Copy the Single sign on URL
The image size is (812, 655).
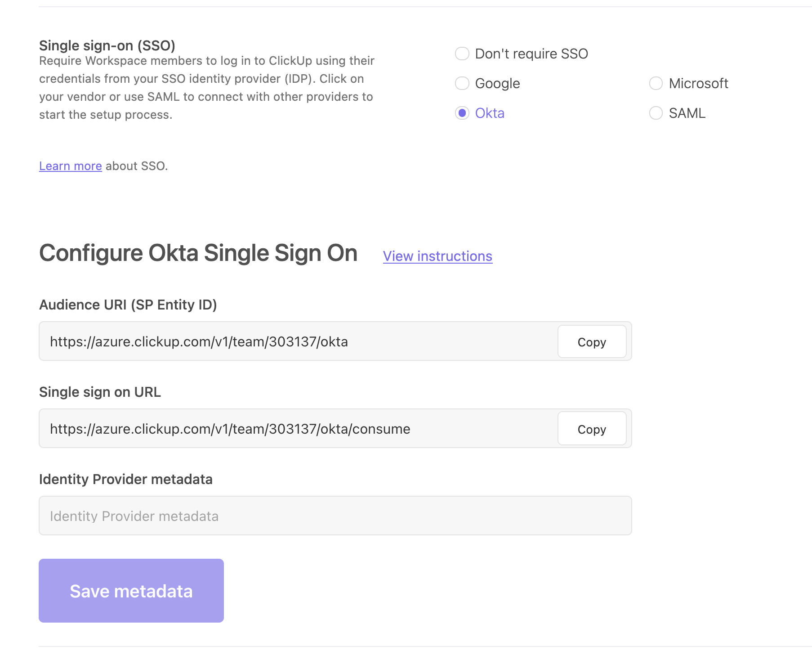pyautogui.click(x=592, y=429)
